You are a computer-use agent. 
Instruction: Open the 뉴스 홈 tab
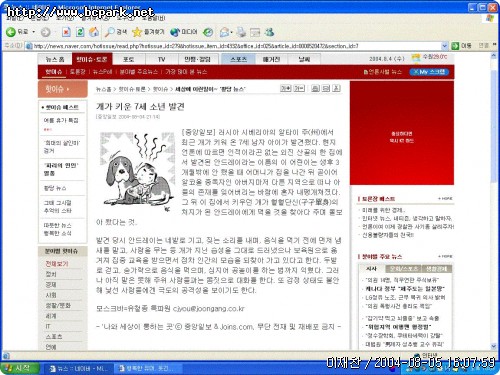pyautogui.click(x=55, y=59)
